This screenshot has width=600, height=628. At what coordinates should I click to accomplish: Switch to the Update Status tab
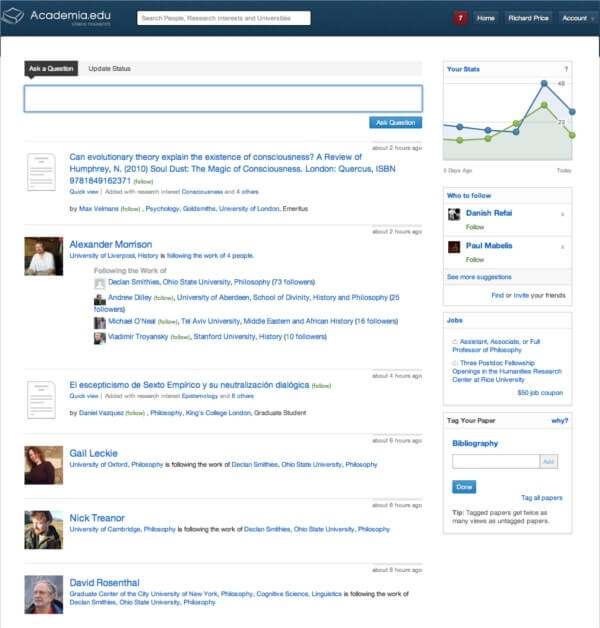(109, 69)
